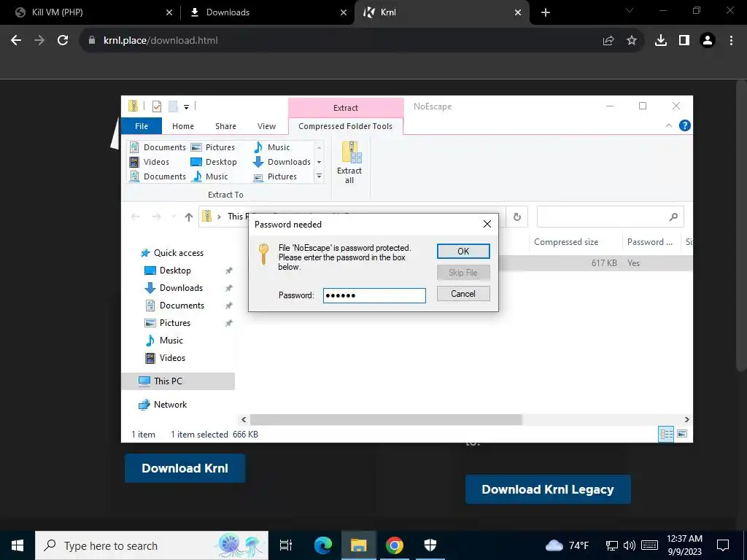The image size is (747, 560).
Task: Switch to Details view layout
Action: click(666, 434)
